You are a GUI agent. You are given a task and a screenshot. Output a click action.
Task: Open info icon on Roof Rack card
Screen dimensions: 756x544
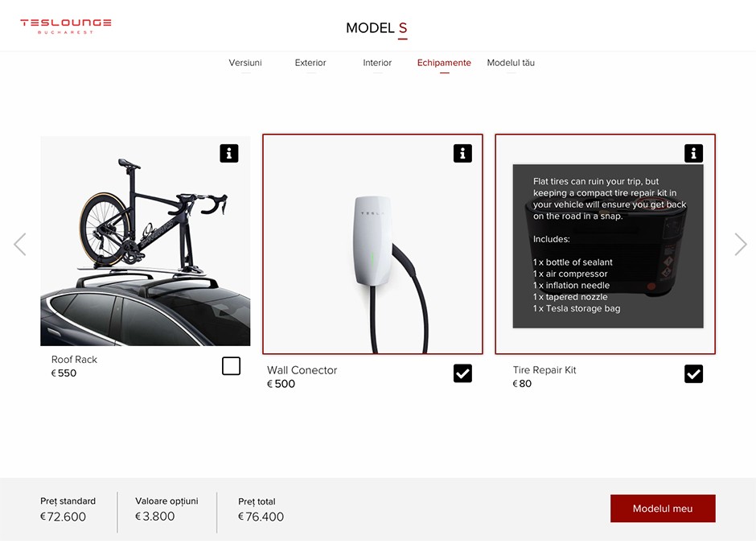229,154
